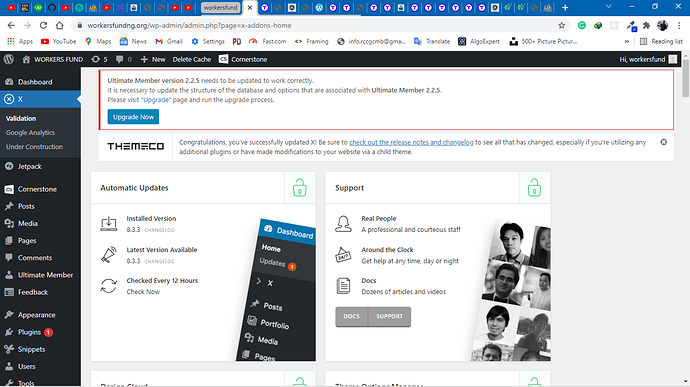Click the address bar URL

point(189,26)
